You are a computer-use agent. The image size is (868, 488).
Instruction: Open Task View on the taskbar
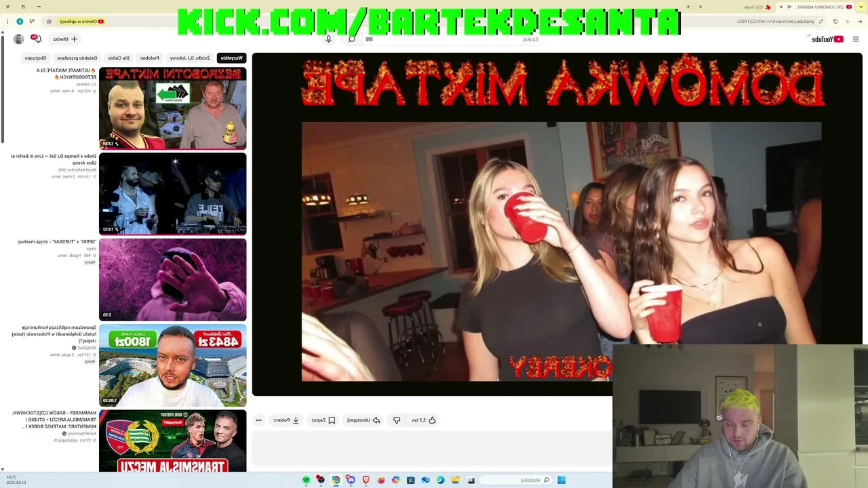point(471,481)
